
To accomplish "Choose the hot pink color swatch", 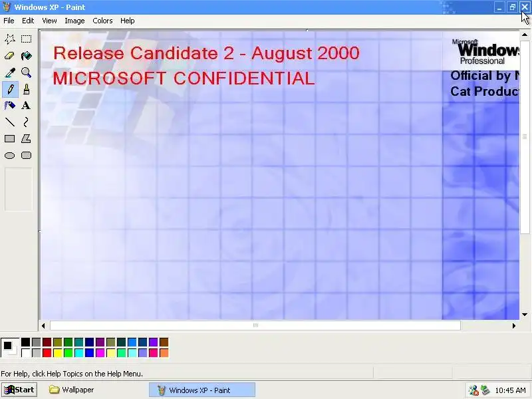I will 154,353.
